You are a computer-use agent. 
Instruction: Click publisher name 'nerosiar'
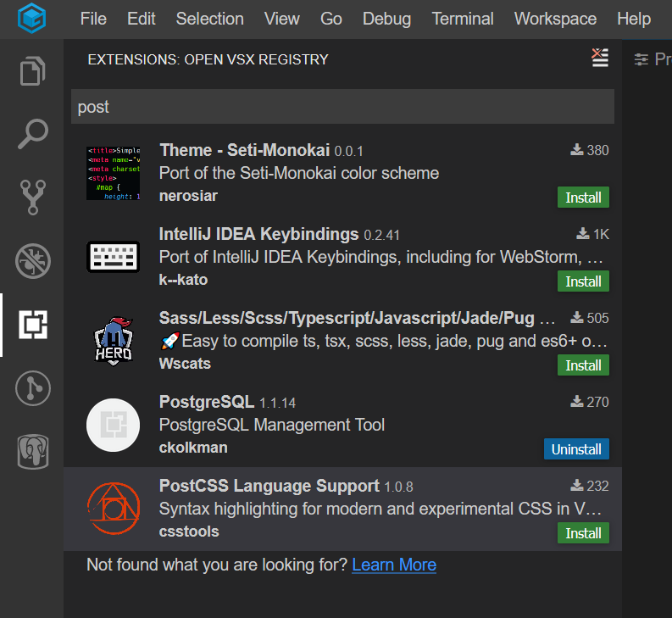tap(188, 196)
